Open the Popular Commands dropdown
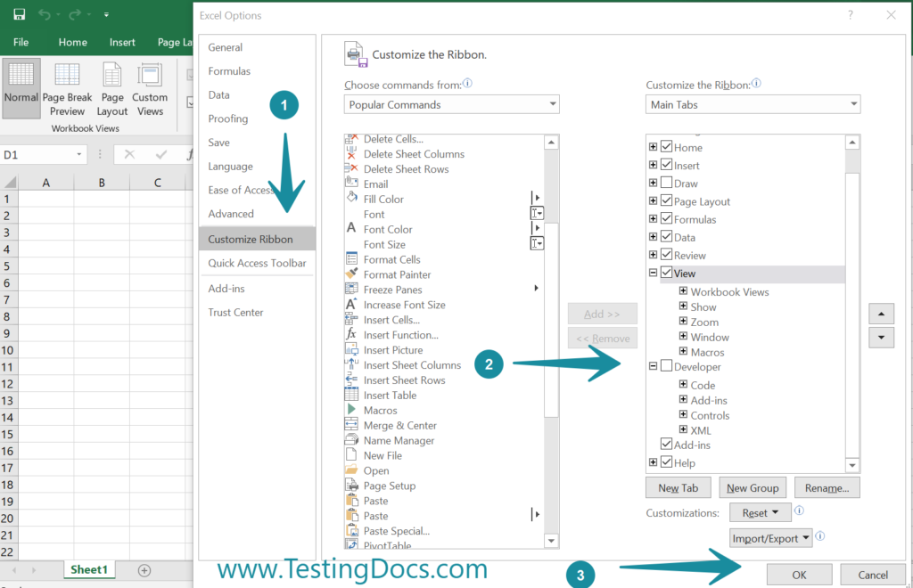 pyautogui.click(x=554, y=103)
